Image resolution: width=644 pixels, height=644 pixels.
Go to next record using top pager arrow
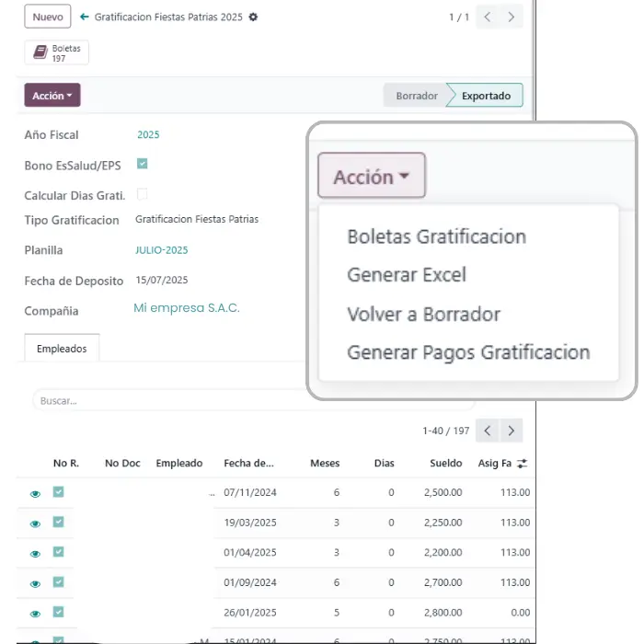point(512,17)
